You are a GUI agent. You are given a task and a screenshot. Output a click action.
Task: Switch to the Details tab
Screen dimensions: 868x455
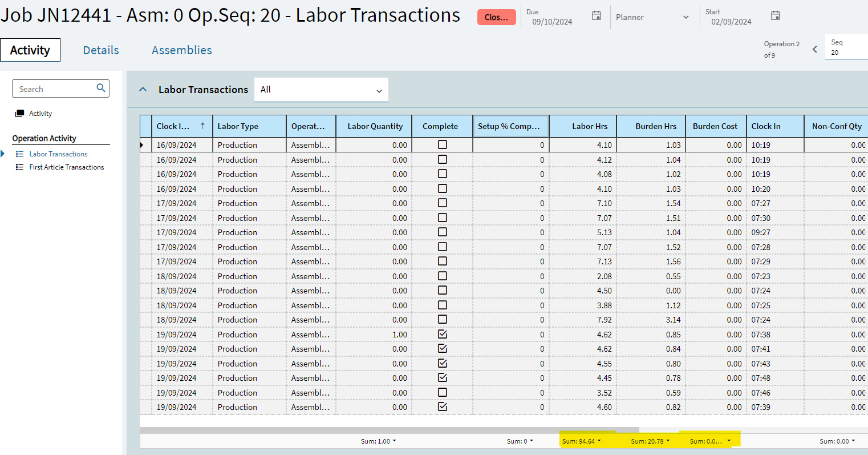tap(101, 50)
